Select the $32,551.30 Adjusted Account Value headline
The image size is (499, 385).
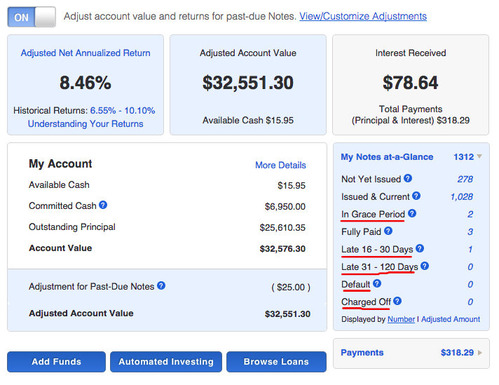pos(248,83)
